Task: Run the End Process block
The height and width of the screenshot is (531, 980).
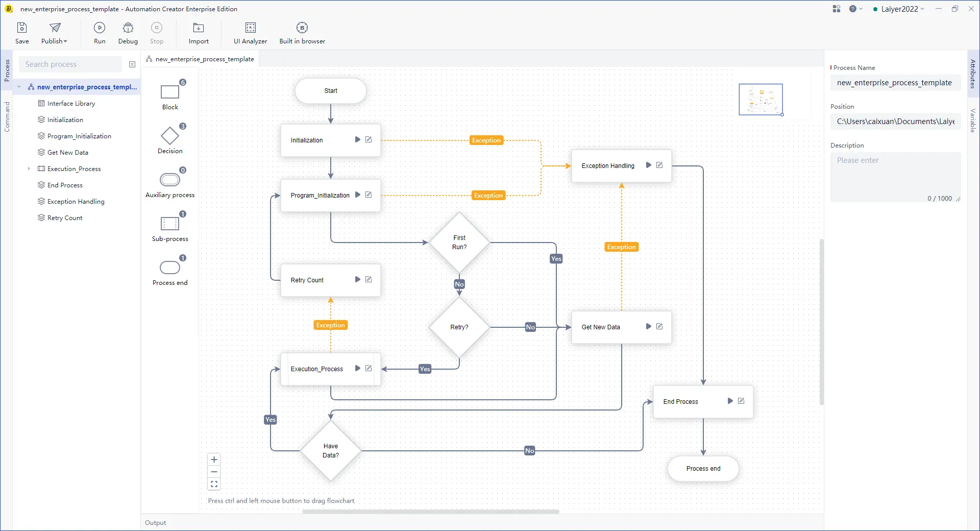Action: pos(730,401)
